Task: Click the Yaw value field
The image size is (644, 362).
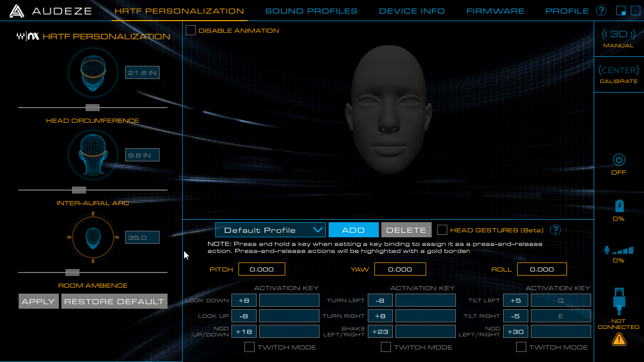Action: (400, 269)
